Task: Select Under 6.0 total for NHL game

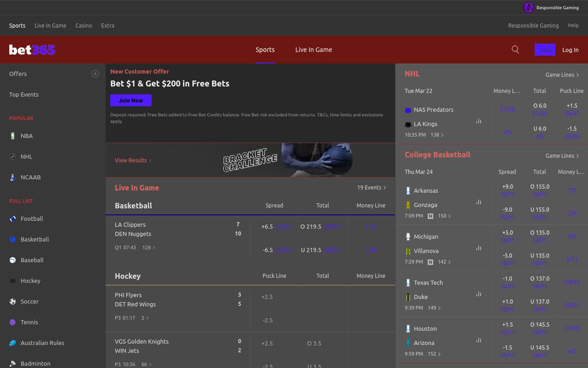Action: click(x=540, y=132)
